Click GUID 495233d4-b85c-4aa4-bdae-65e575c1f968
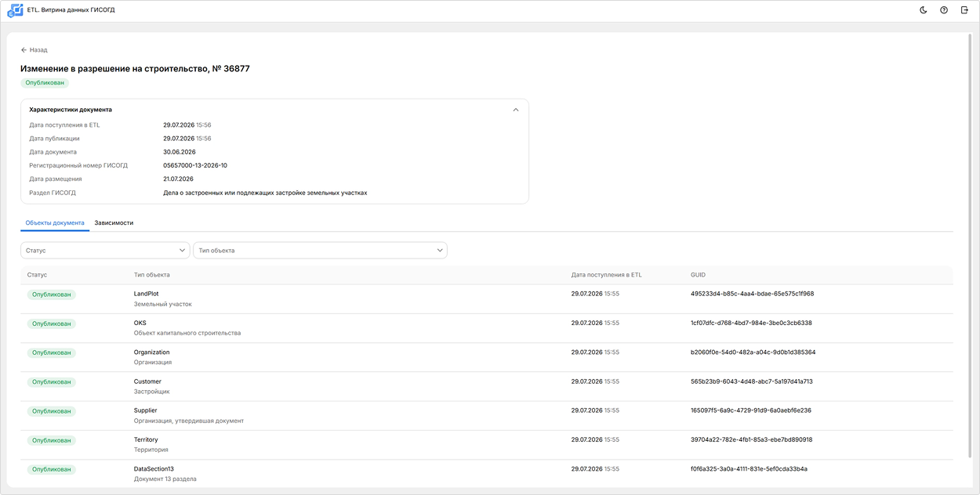 pyautogui.click(x=752, y=294)
